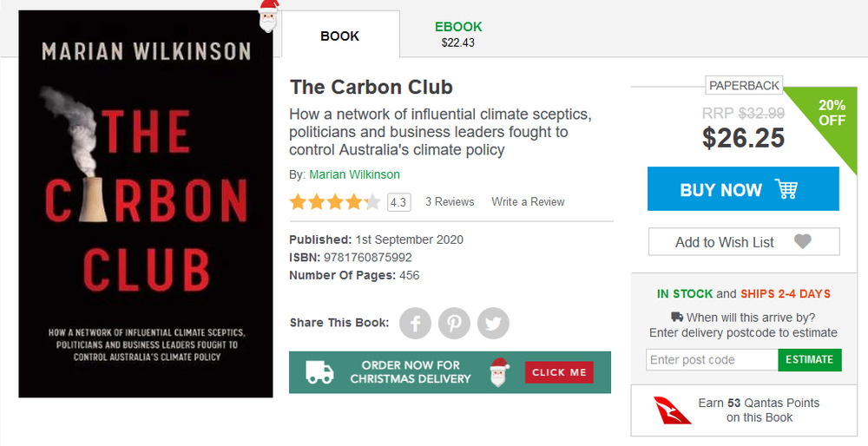Screen dimensions: 868x446
Task: Open author link Marian Wilkinson
Action: click(x=354, y=174)
